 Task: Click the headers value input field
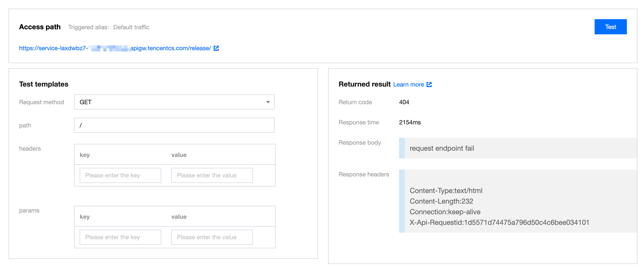[212, 175]
